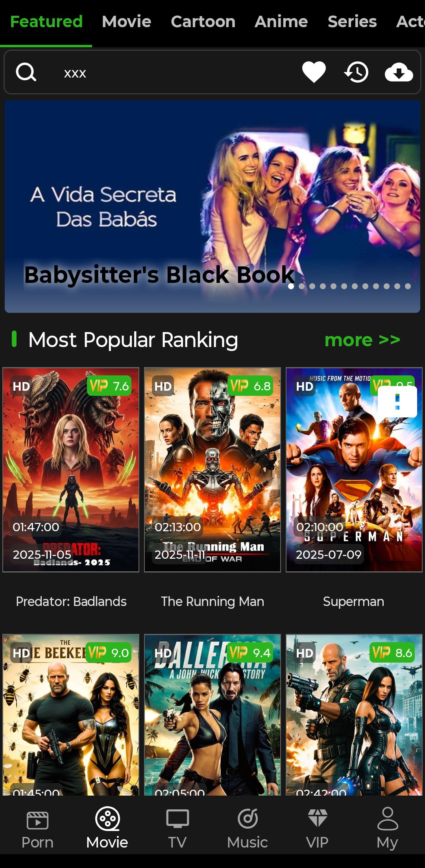Jump to the last banner carousel dot
Viewport: 425px width, 868px height.
tap(408, 286)
